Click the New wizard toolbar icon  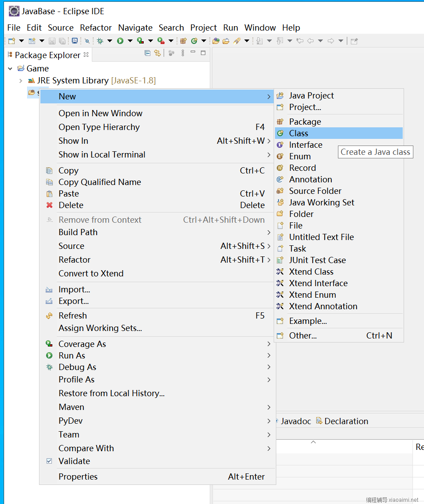coord(12,41)
